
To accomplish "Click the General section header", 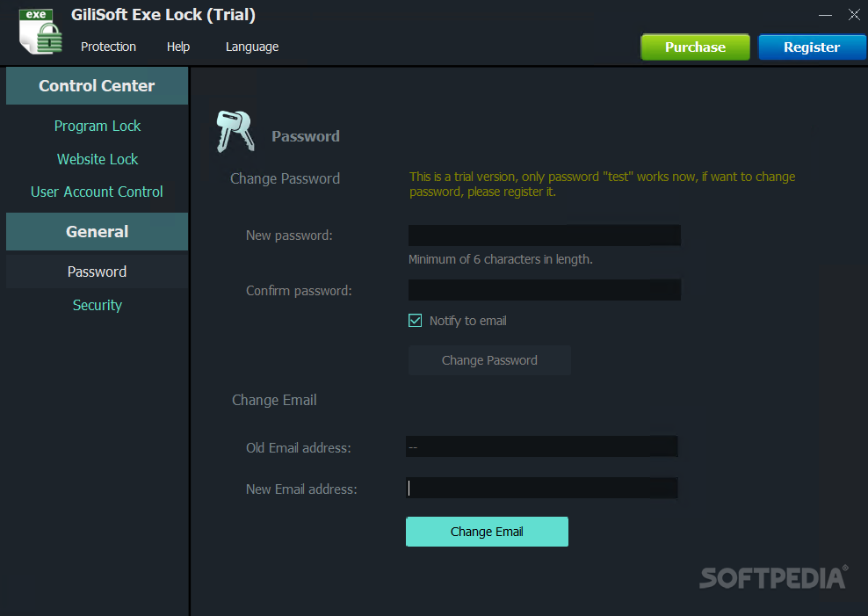I will (x=97, y=231).
